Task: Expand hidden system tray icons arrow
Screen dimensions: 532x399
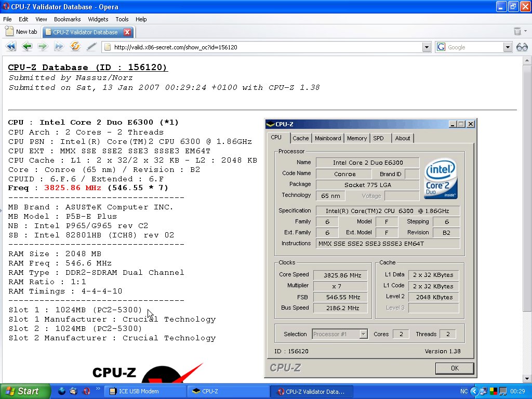Action: point(474,392)
